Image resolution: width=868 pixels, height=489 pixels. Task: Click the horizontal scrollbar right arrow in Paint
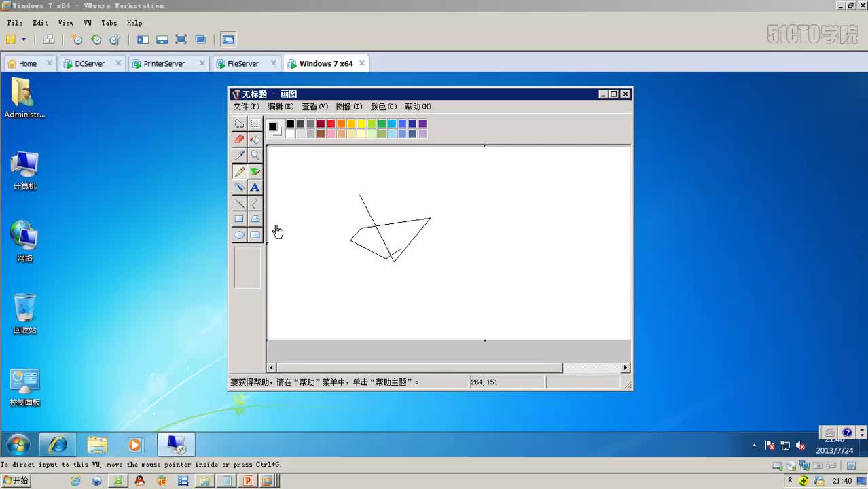(x=626, y=367)
